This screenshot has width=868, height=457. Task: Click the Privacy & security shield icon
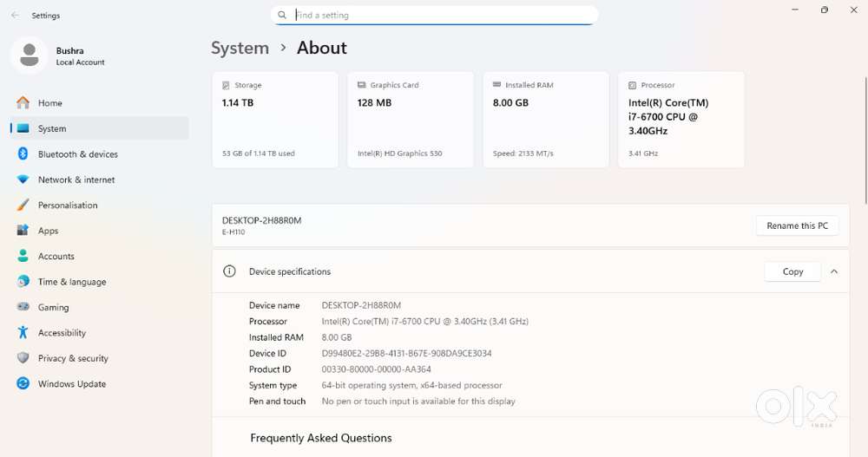23,358
